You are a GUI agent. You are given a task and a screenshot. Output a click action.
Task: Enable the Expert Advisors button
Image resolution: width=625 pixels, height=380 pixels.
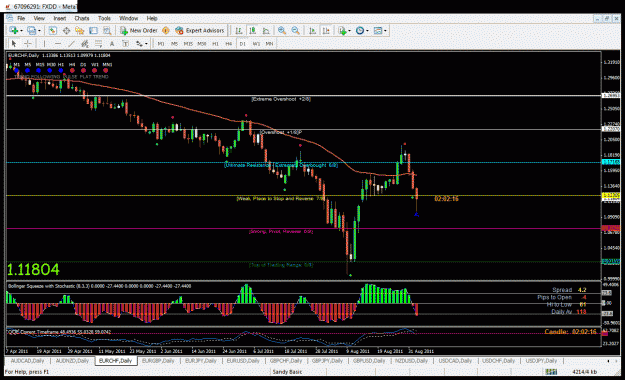point(200,30)
